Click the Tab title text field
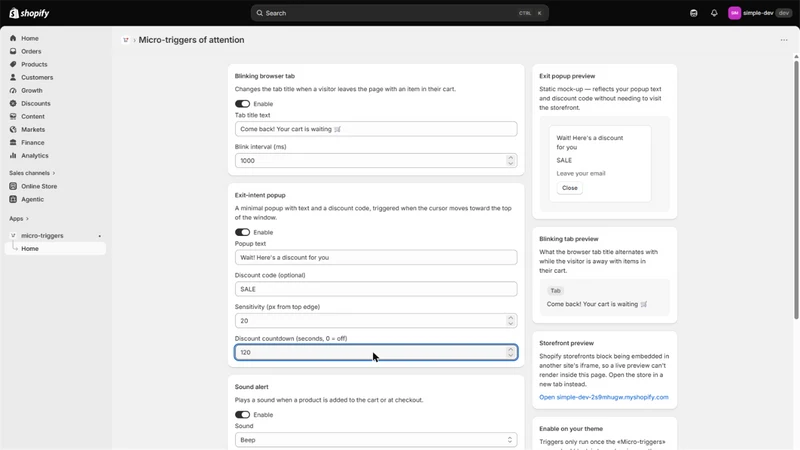The image size is (800, 450). coord(376,129)
